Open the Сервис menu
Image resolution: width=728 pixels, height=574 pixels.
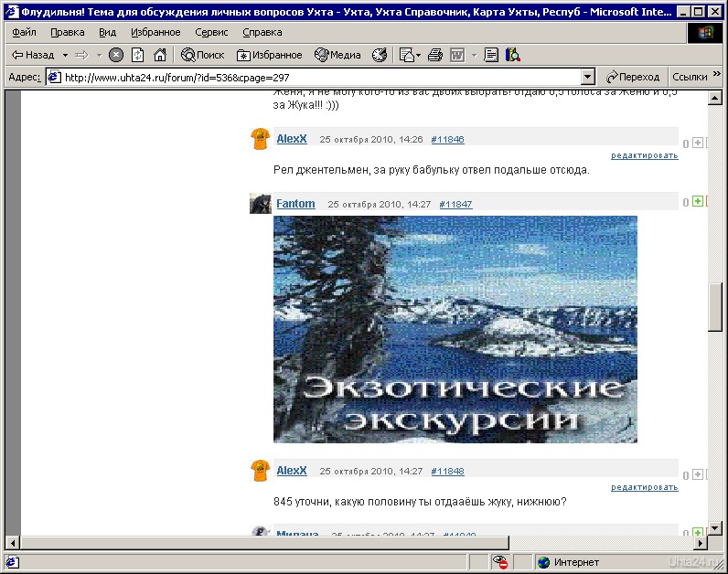pos(211,33)
